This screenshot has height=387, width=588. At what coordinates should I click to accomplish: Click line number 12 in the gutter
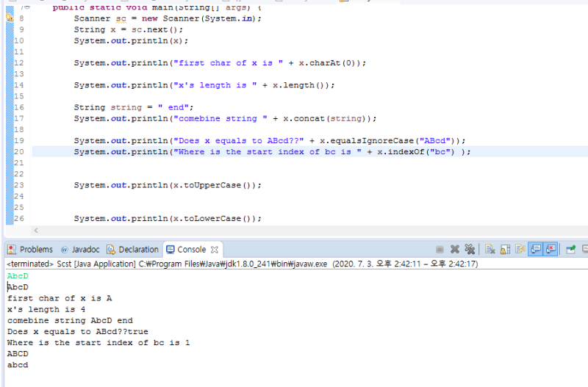point(19,62)
